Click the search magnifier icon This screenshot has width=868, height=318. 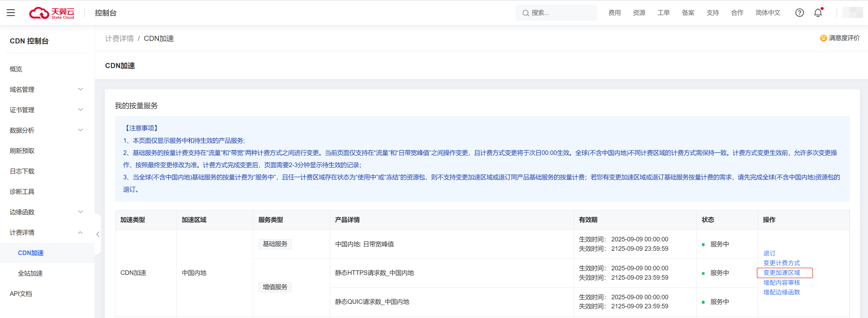[x=525, y=13]
